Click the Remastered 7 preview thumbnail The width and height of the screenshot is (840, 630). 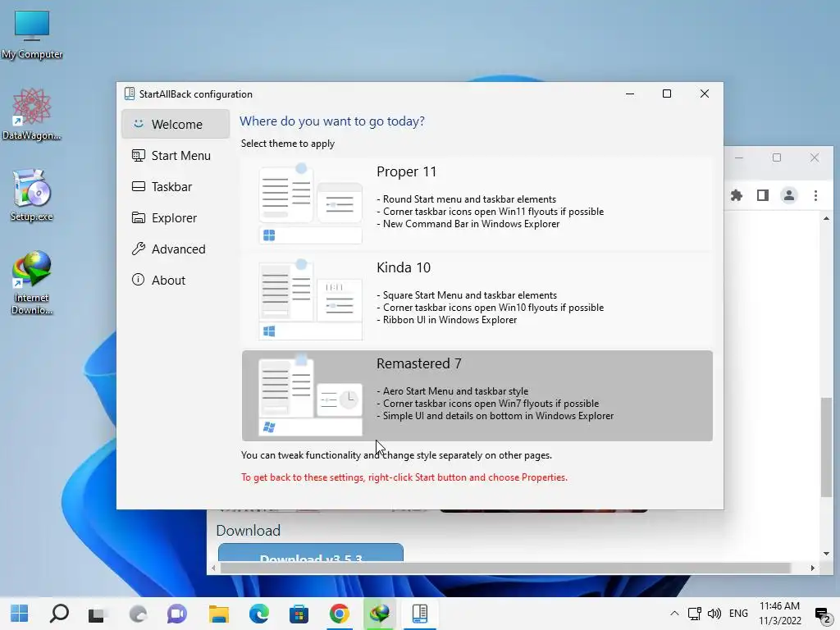click(311, 396)
